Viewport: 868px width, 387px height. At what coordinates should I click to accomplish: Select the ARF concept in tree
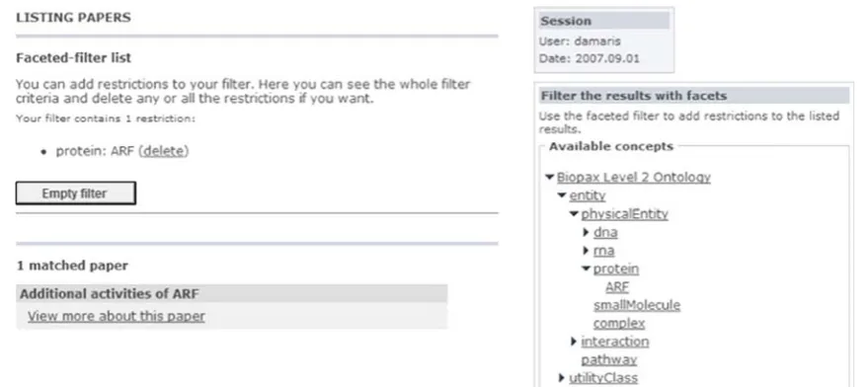tap(617, 286)
